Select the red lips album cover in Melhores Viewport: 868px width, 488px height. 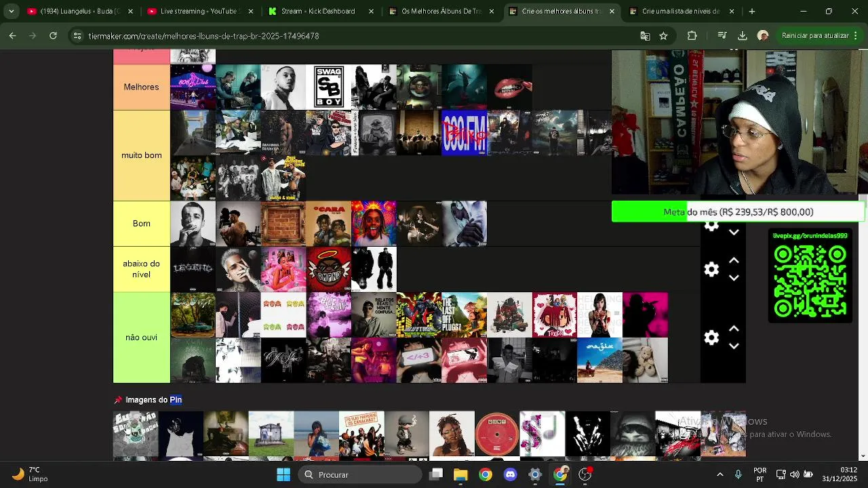click(509, 87)
